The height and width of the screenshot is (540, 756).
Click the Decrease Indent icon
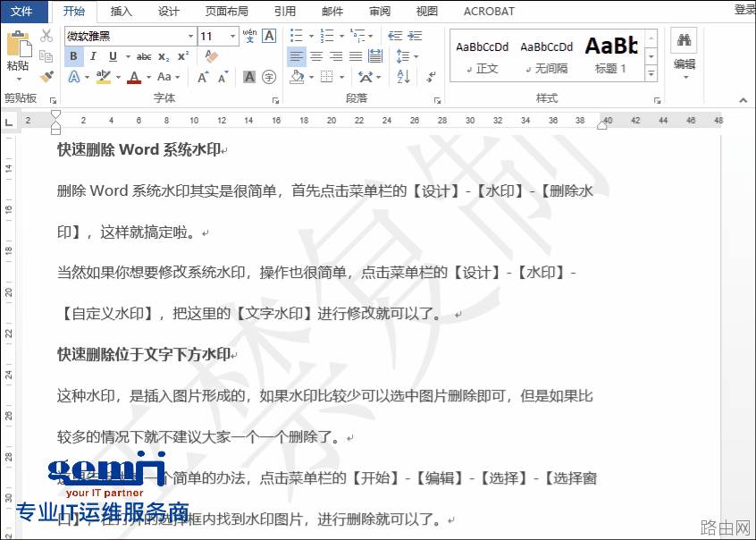(x=395, y=36)
